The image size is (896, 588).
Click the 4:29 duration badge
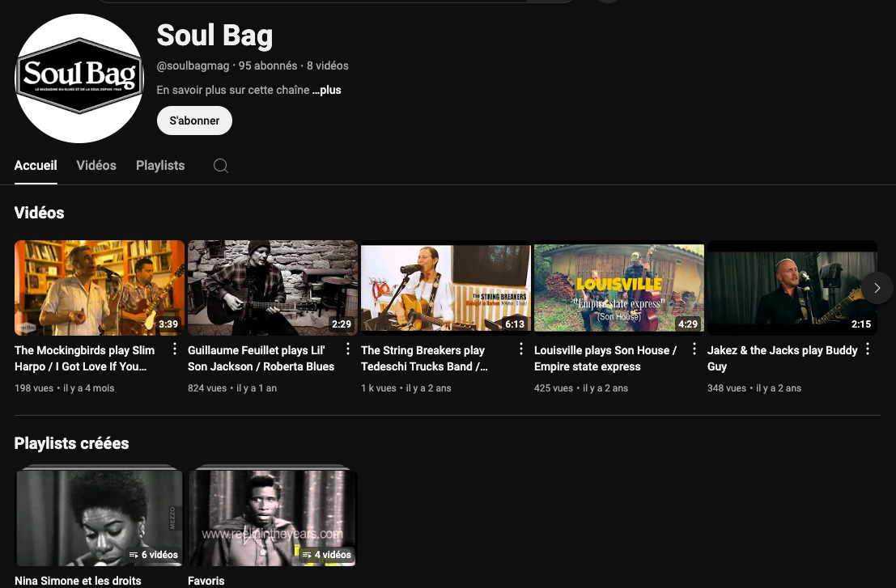tap(687, 324)
